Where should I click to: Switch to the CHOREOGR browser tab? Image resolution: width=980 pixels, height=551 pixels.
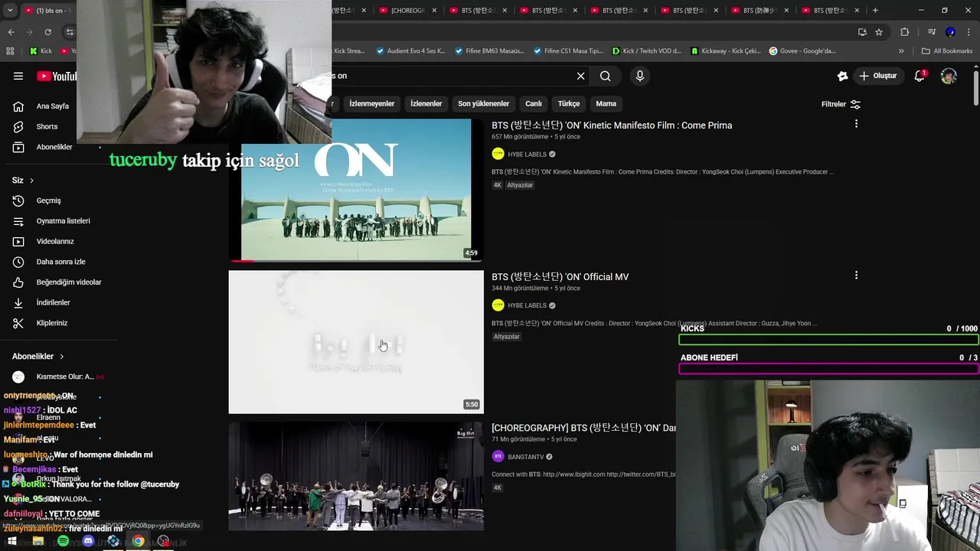pyautogui.click(x=407, y=11)
